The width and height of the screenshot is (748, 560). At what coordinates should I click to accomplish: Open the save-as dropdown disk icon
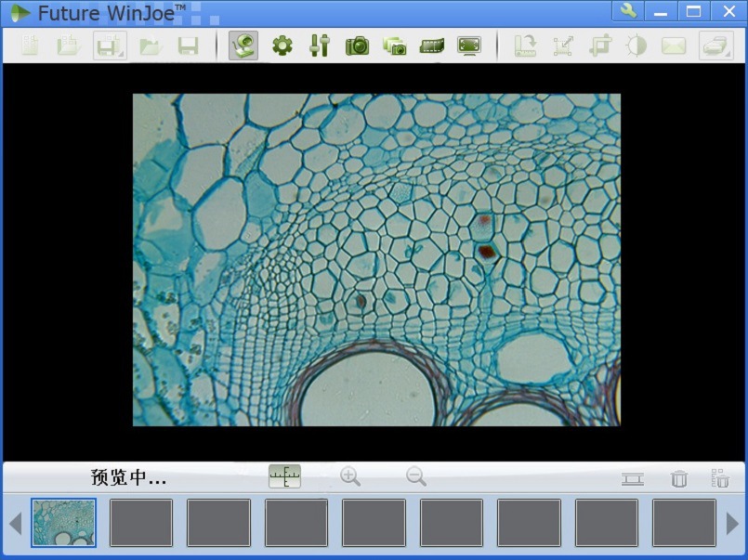(110, 46)
